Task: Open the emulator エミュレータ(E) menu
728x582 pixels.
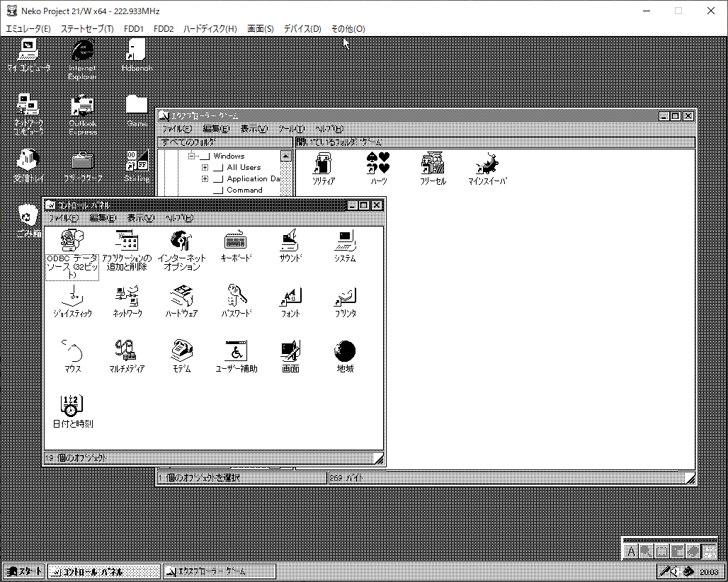Action: [28, 29]
